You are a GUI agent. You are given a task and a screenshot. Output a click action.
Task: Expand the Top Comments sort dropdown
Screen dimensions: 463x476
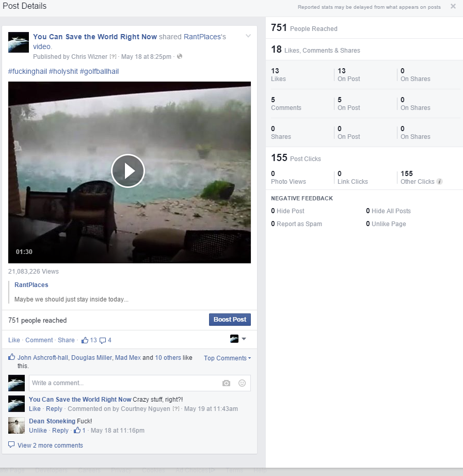click(227, 358)
